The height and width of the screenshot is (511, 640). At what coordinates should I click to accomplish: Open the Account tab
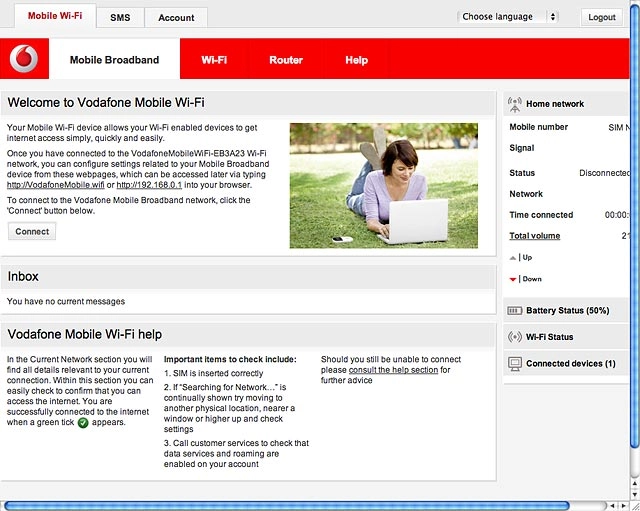click(x=176, y=18)
